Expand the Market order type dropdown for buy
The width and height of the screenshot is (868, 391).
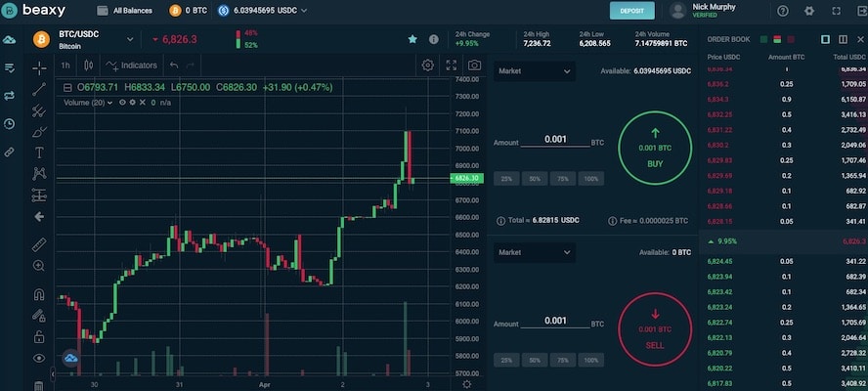[x=534, y=70]
